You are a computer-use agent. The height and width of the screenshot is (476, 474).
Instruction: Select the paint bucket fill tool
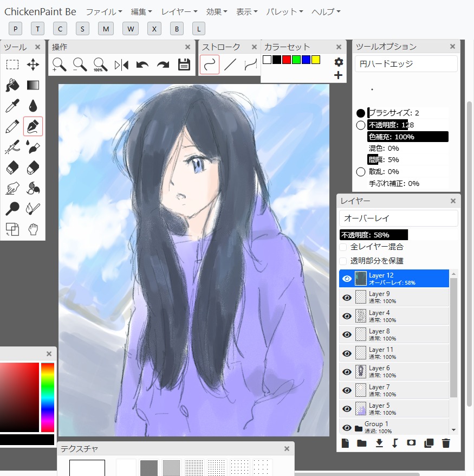[x=12, y=85]
